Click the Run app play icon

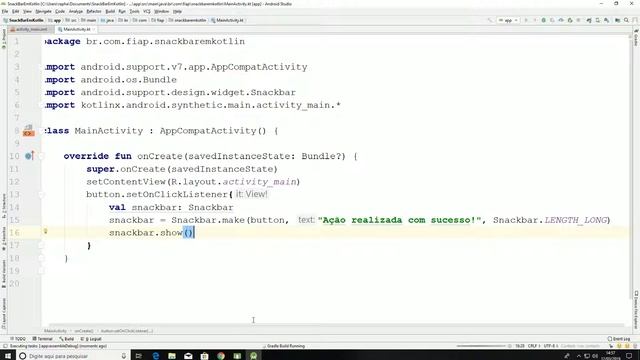[x=526, y=20]
